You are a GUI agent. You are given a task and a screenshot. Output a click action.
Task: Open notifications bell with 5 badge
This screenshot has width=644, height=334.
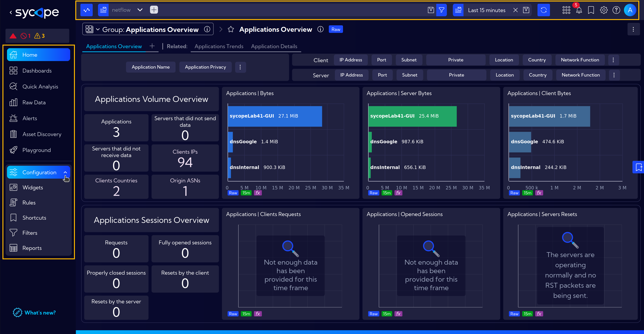(x=579, y=10)
